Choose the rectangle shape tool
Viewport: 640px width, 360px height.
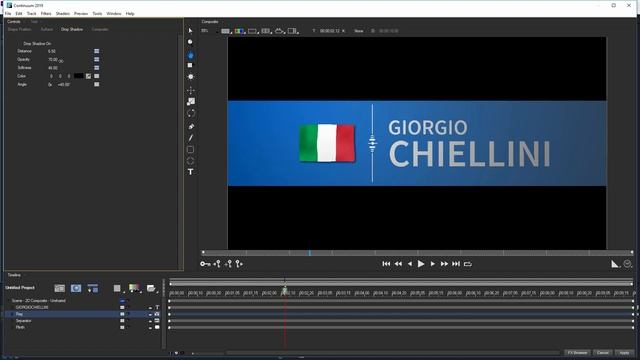tap(190, 149)
